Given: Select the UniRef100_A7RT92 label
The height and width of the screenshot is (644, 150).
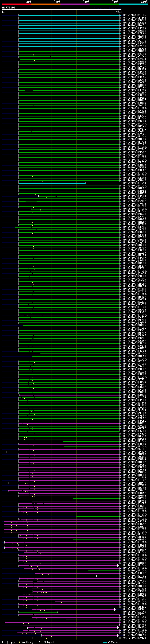Looking at the screenshot, I should pyautogui.click(x=135, y=62).
